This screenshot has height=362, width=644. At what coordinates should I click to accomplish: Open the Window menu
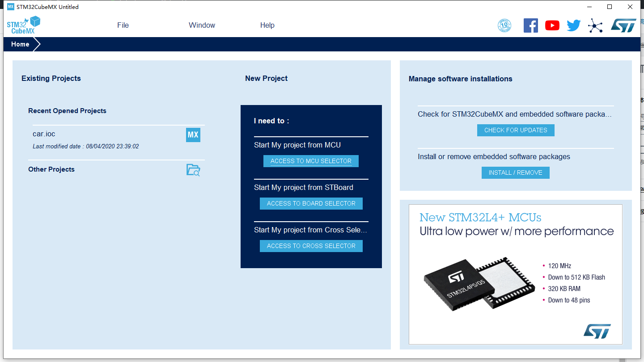click(x=202, y=25)
